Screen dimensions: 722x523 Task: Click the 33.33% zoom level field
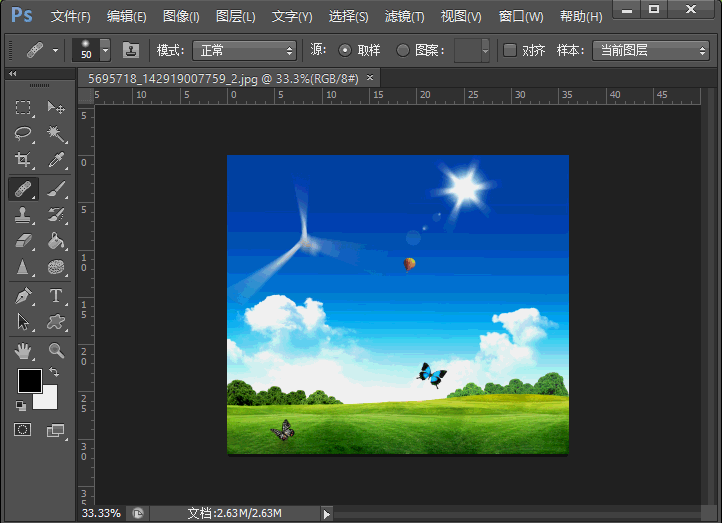point(101,513)
